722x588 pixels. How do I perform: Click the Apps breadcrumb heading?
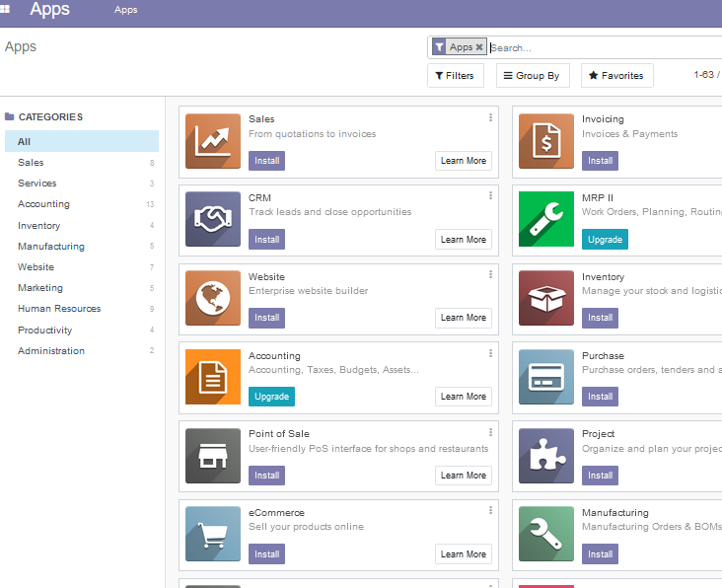click(x=21, y=46)
